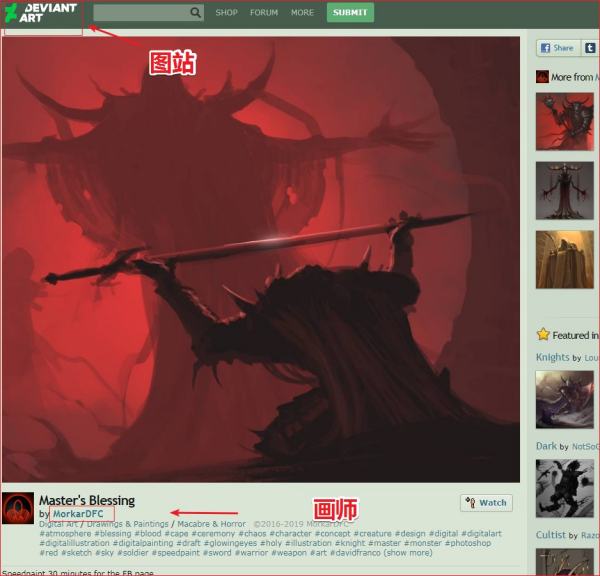Screen dimensions: 600x576
Task: Open the FORUM menu item
Action: (x=264, y=13)
